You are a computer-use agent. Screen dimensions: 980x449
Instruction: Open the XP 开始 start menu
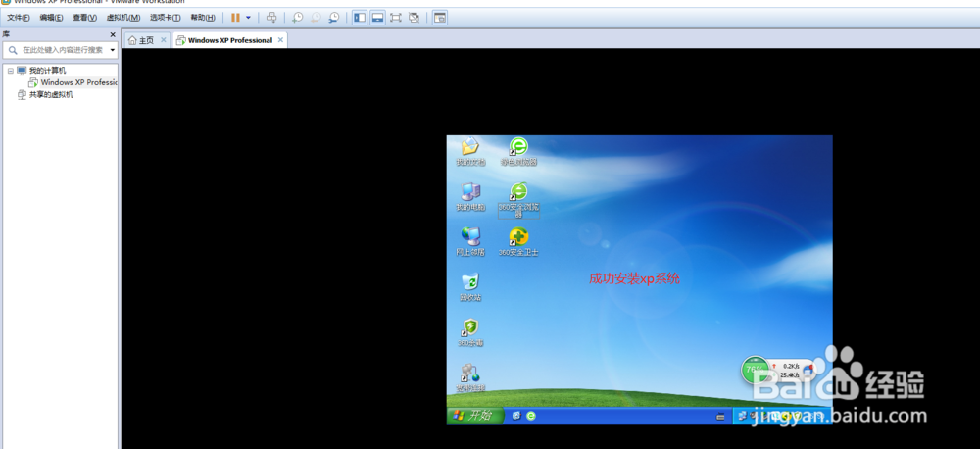[475, 416]
